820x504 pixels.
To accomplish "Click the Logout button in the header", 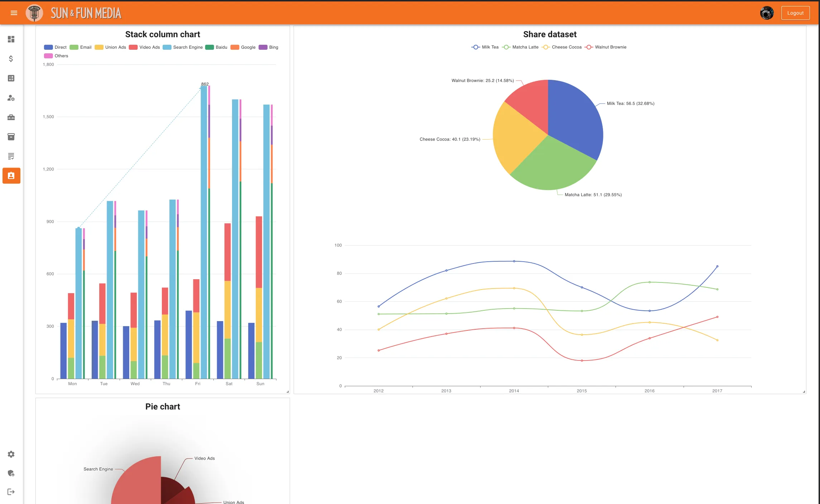I will click(x=795, y=13).
